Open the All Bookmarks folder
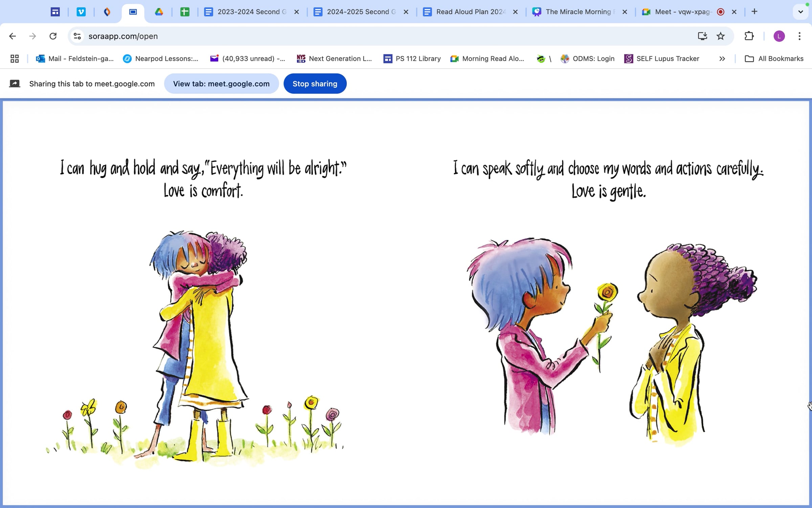 tap(774, 59)
